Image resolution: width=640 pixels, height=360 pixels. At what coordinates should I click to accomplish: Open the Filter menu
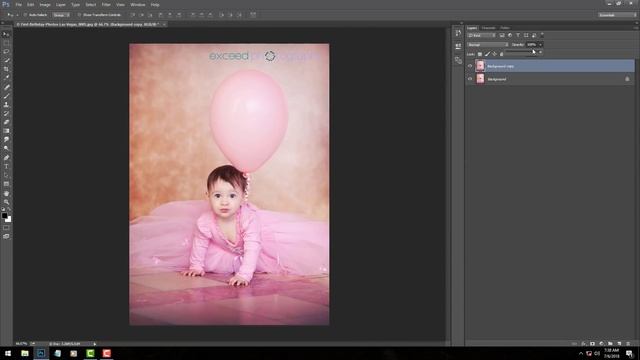point(106,4)
